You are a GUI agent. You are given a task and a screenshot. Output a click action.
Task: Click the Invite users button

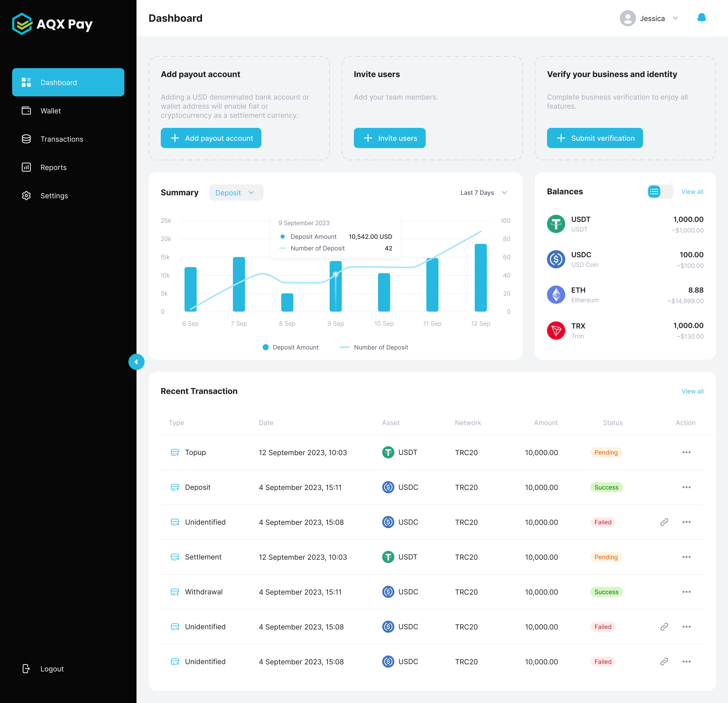tap(390, 138)
